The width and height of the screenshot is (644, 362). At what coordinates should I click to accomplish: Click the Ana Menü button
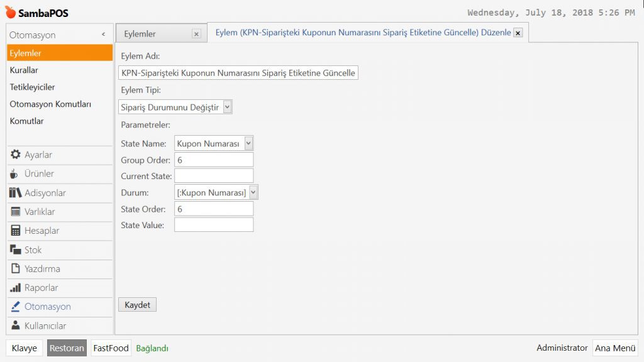615,348
